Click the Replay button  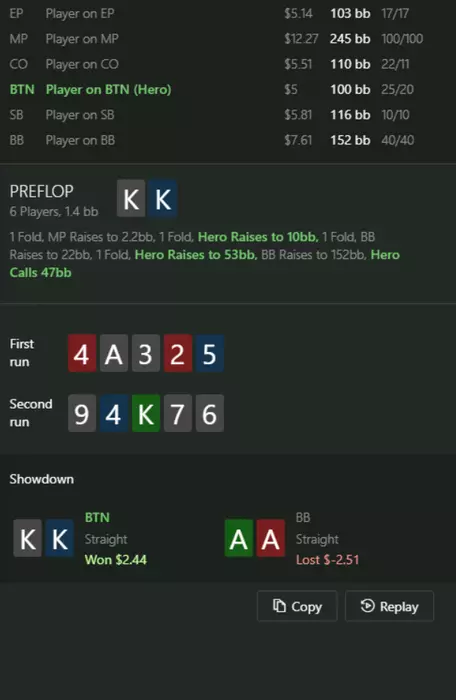[x=389, y=606]
